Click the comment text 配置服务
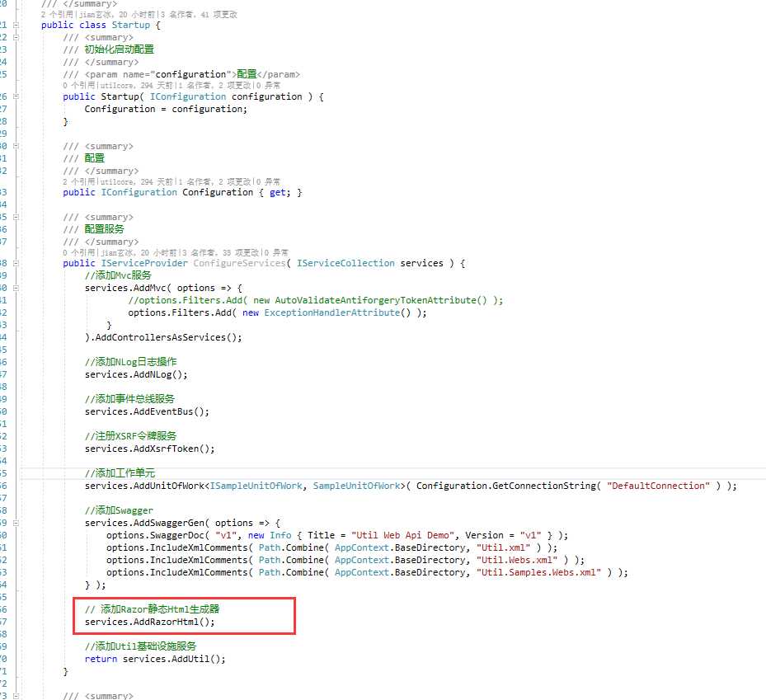 (x=104, y=229)
